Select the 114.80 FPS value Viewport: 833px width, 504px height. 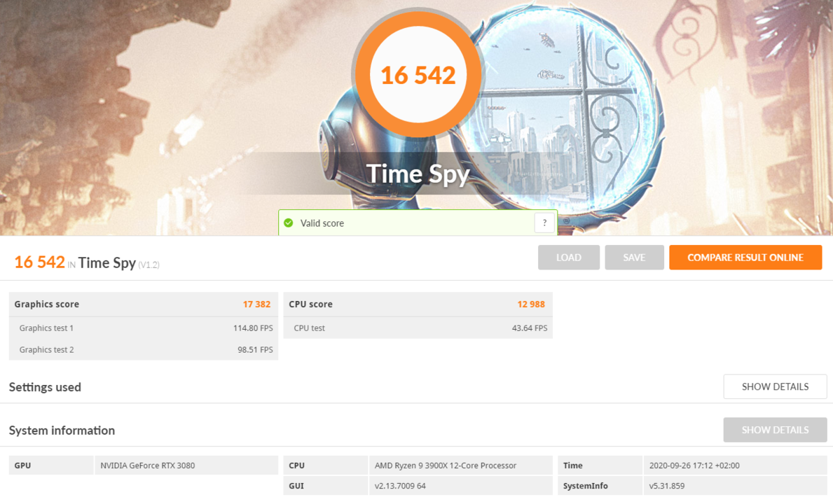[253, 328]
